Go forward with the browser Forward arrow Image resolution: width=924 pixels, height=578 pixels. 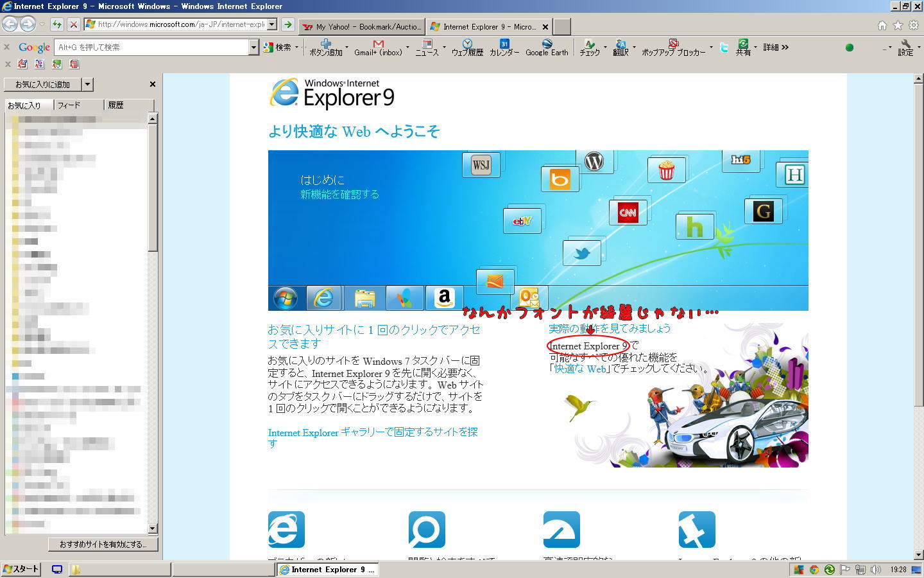click(27, 24)
